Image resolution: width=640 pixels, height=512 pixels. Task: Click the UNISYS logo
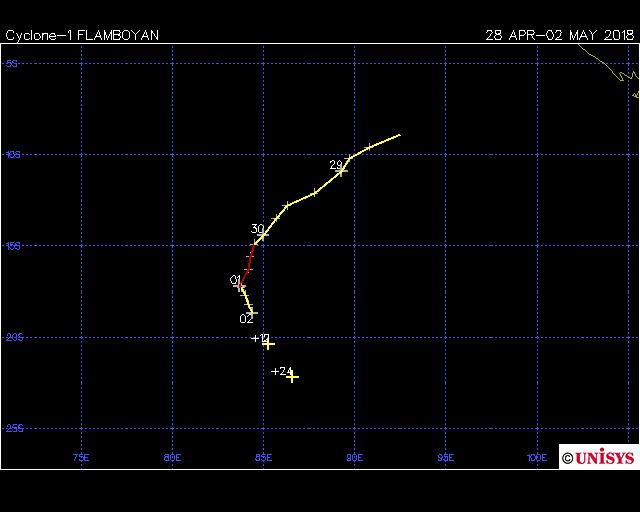tap(598, 458)
